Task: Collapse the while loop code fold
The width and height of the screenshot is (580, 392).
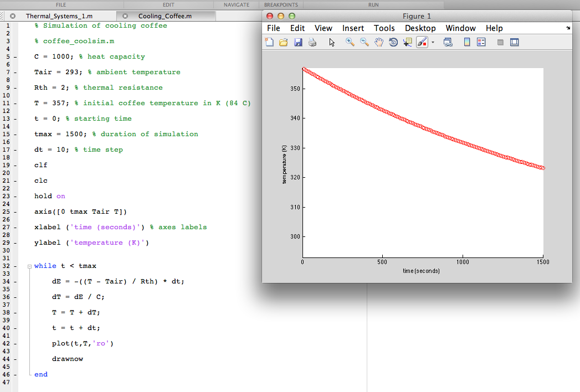Action: (x=30, y=266)
